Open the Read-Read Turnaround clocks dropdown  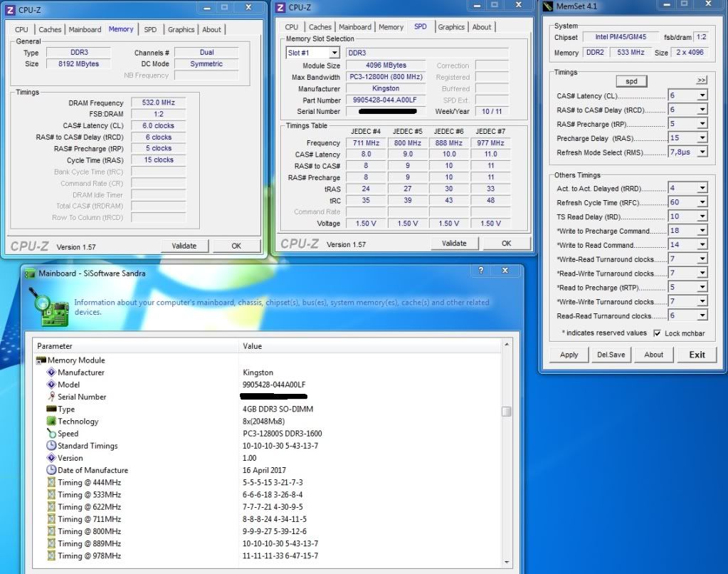coord(702,315)
